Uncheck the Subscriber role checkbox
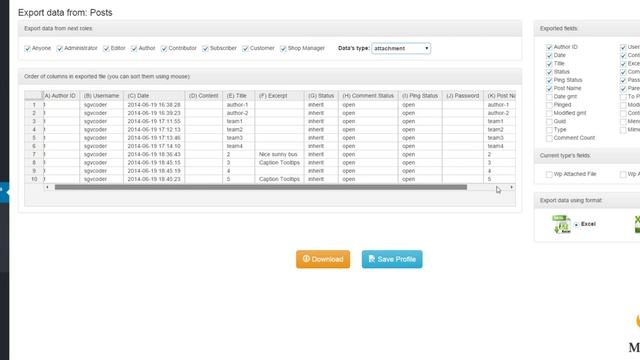This screenshot has width=640, height=360. 206,49
